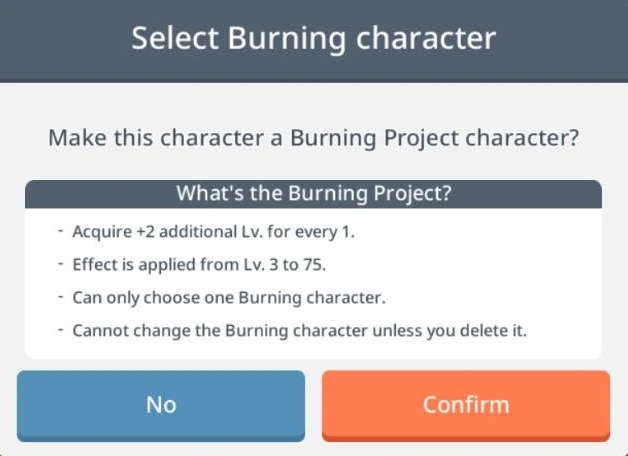The width and height of the screenshot is (628, 456).
Task: Click the "Lv. 3 to 75" range text
Action: click(x=298, y=265)
